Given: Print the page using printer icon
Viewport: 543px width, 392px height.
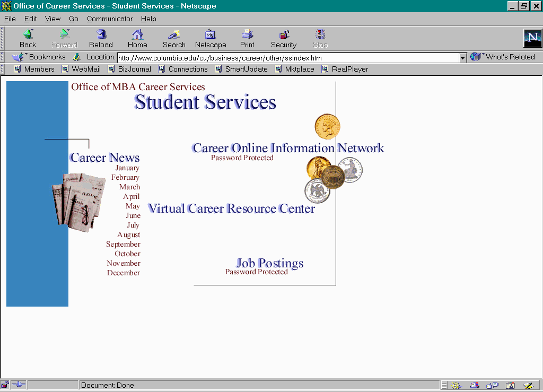Looking at the screenshot, I should pyautogui.click(x=247, y=35).
